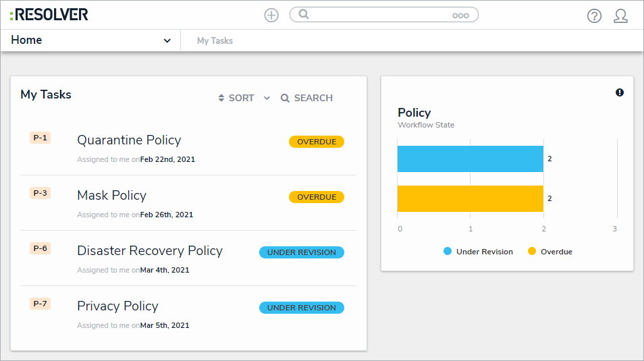This screenshot has width=644, height=361.
Task: Open advanced search options ellipsis
Action: (x=460, y=16)
